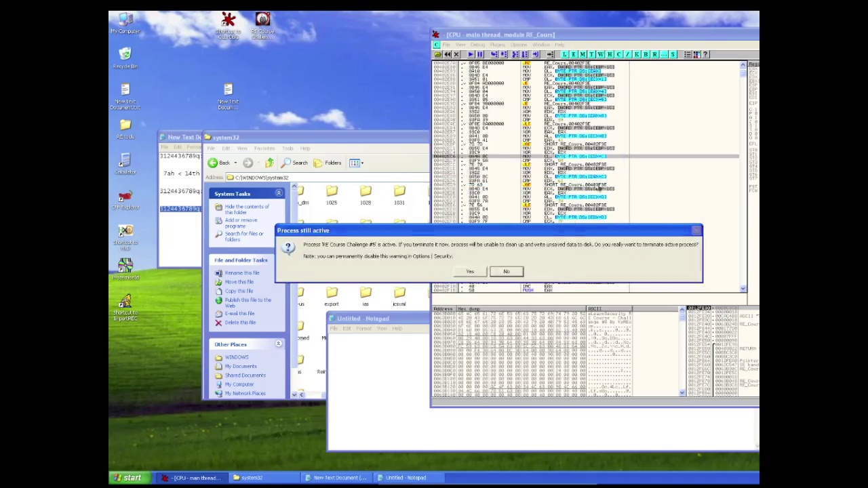
Task: Open OllyDbg Debug menu
Action: pos(477,45)
